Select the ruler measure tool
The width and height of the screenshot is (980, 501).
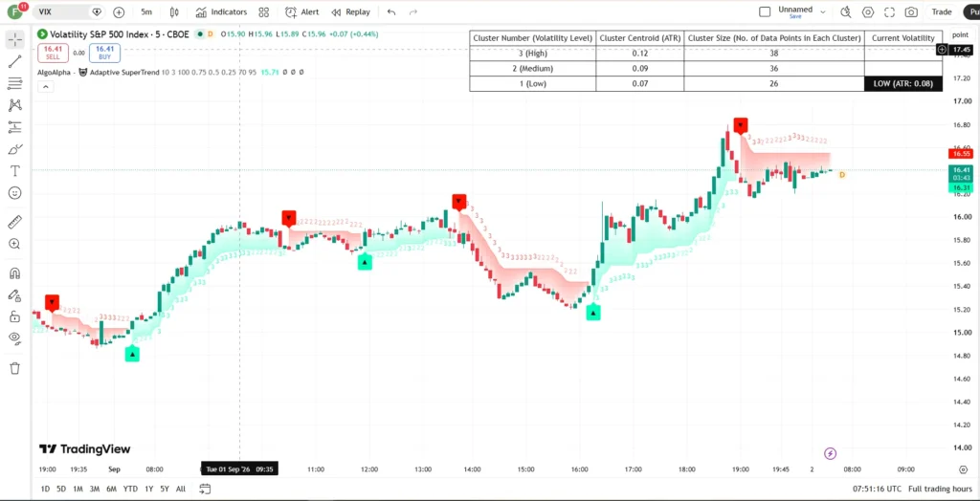15,222
